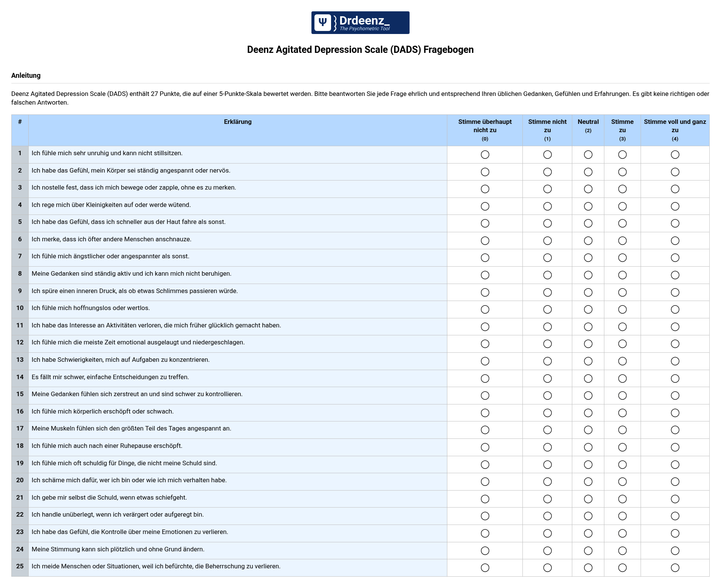The height and width of the screenshot is (588, 721).
Task: Select 'Stimme zu' (3) for question 8
Action: tap(622, 275)
